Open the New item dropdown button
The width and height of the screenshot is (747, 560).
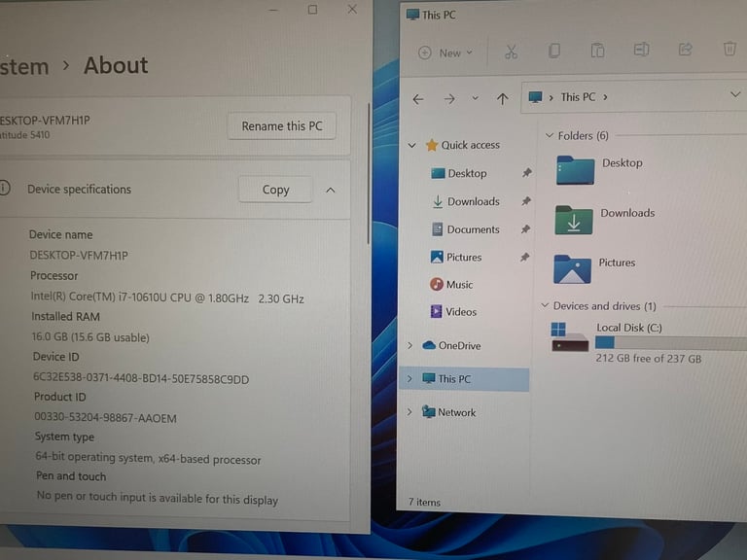(445, 52)
